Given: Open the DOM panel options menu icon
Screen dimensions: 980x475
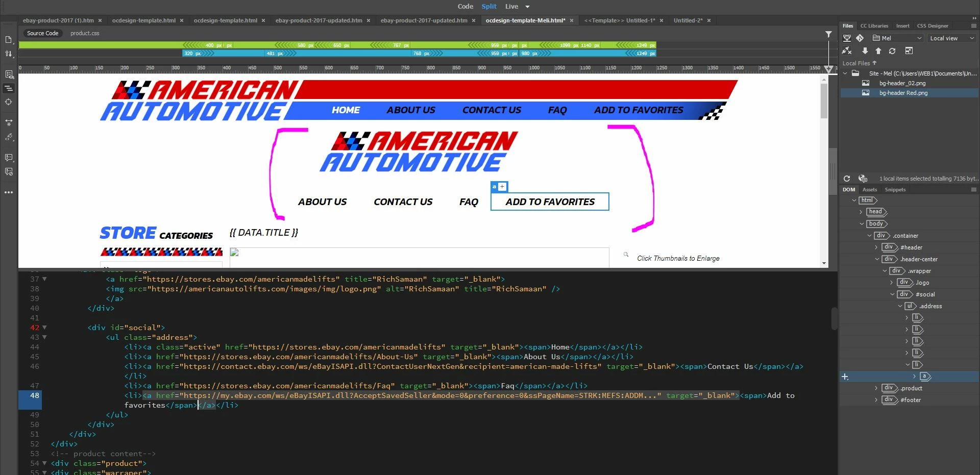Looking at the screenshot, I should pyautogui.click(x=973, y=189).
